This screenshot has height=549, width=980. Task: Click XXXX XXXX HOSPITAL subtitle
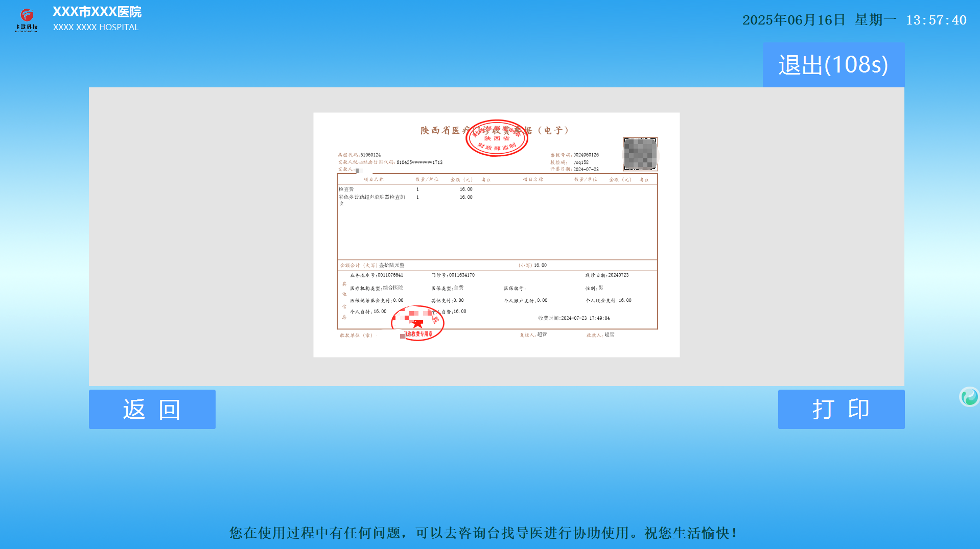[x=96, y=28]
